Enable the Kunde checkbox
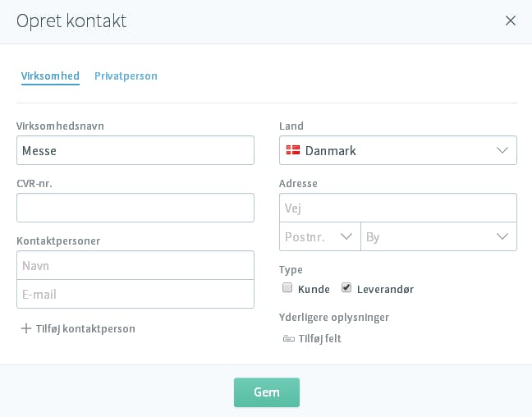Image resolution: width=532 pixels, height=417 pixels. pos(287,288)
